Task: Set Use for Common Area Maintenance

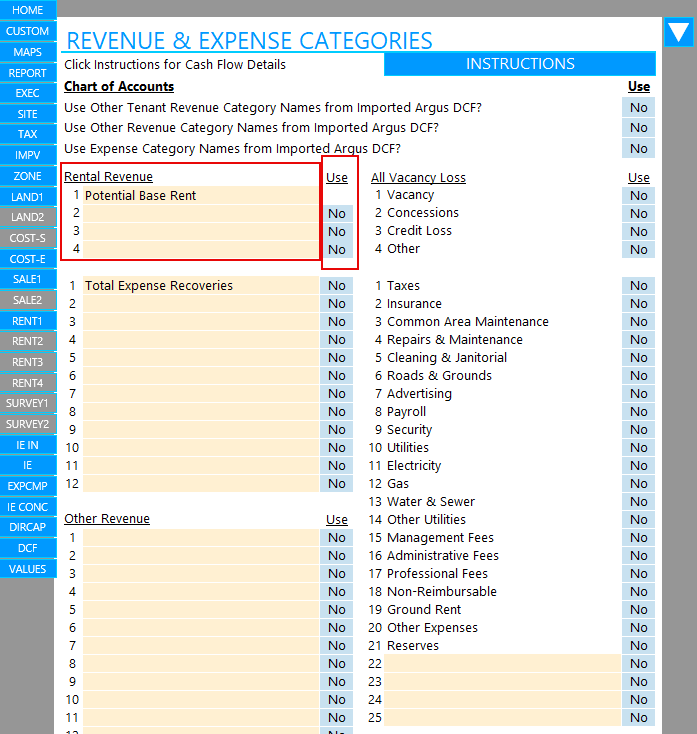Action: [x=638, y=322]
